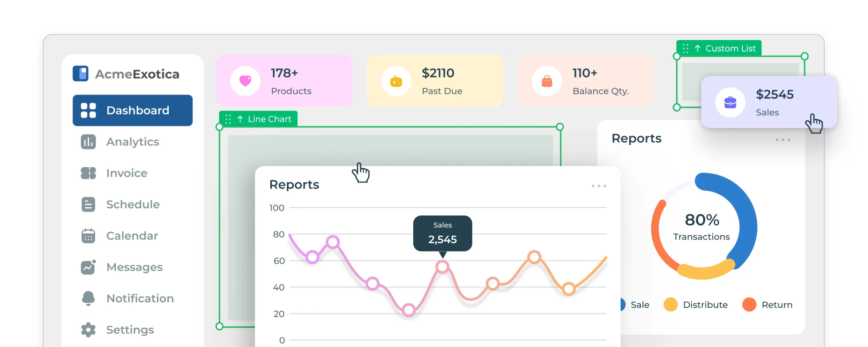
Task: Click the Custom List up arrow icon
Action: tap(697, 48)
